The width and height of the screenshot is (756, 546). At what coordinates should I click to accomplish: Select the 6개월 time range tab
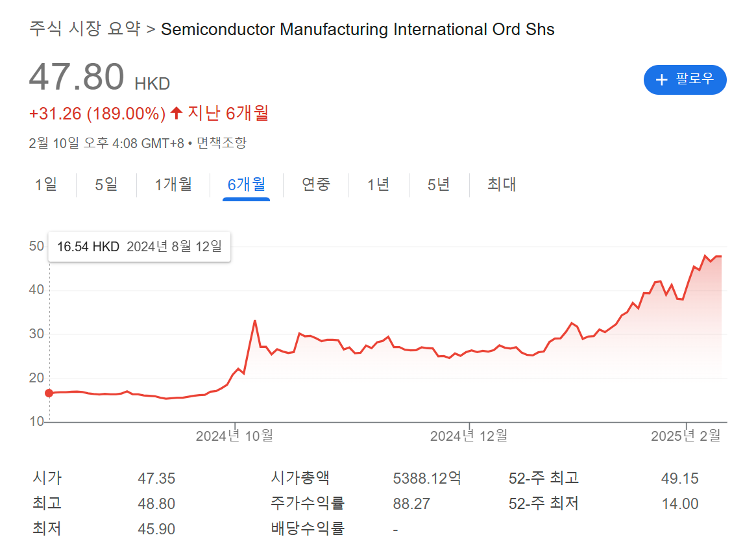coord(246,184)
